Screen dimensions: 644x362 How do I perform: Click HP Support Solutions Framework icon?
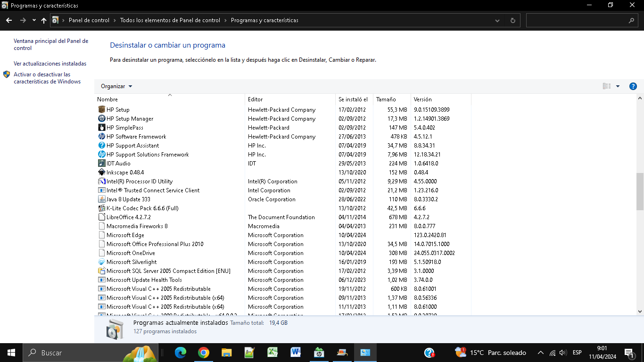click(101, 154)
